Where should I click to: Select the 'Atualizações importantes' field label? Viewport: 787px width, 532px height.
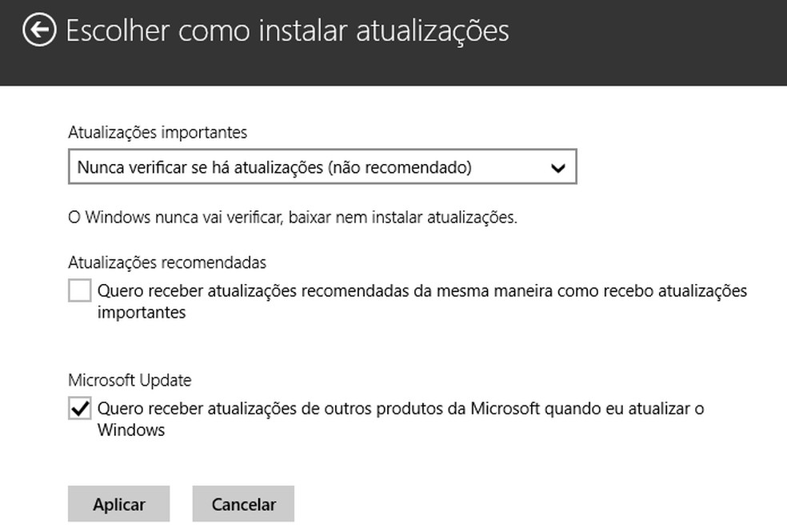[x=158, y=132]
